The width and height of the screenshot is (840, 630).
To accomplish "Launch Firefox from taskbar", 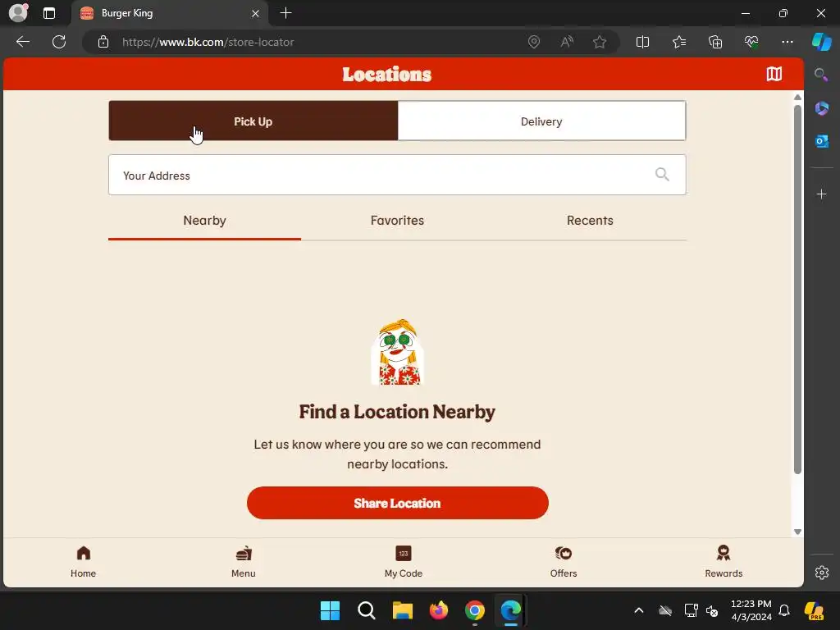I will [438, 610].
